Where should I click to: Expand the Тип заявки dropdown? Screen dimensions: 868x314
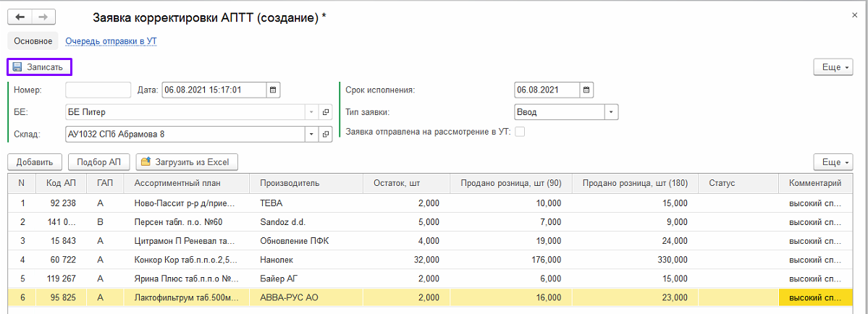click(x=611, y=112)
